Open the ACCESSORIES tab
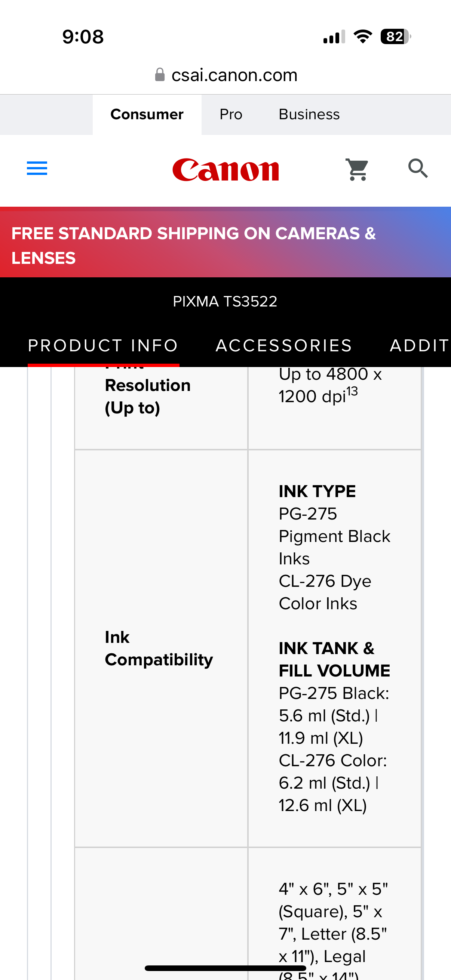451x980 pixels. pyautogui.click(x=283, y=345)
